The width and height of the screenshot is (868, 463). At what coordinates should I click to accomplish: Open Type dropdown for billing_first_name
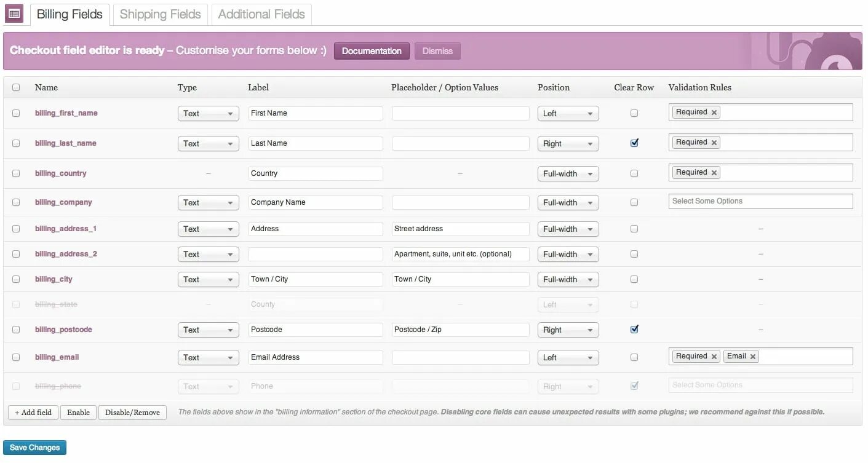[x=208, y=114]
